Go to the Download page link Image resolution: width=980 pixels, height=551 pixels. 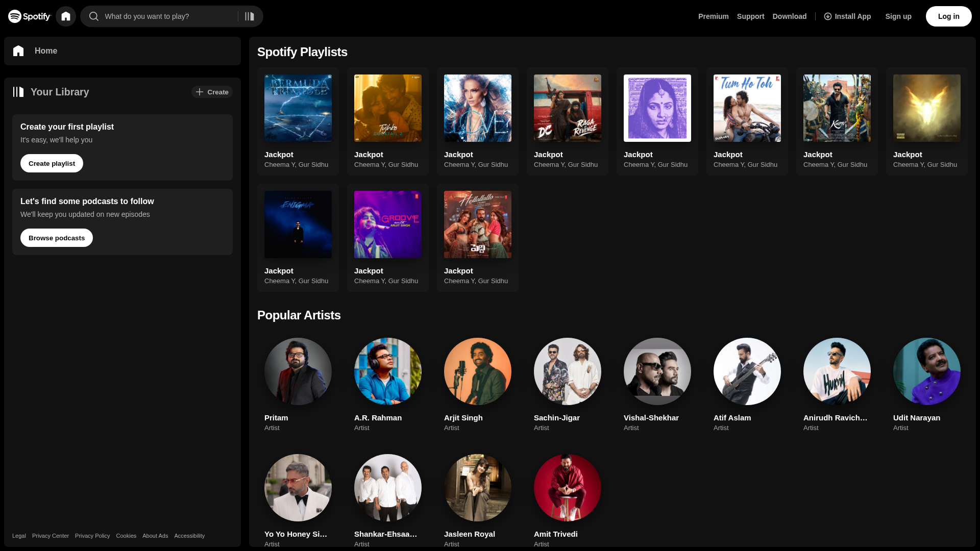[x=790, y=16]
